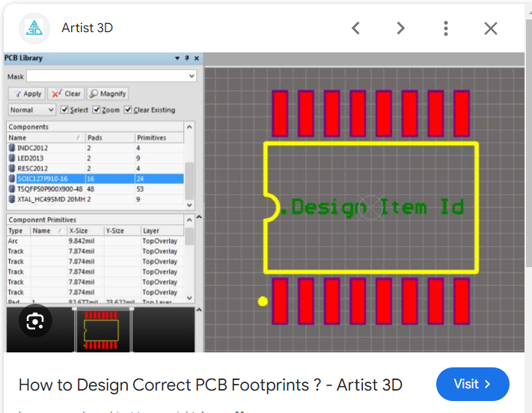Click the .Design Item Id text
Screen dimensions: 532x413
tap(372, 206)
